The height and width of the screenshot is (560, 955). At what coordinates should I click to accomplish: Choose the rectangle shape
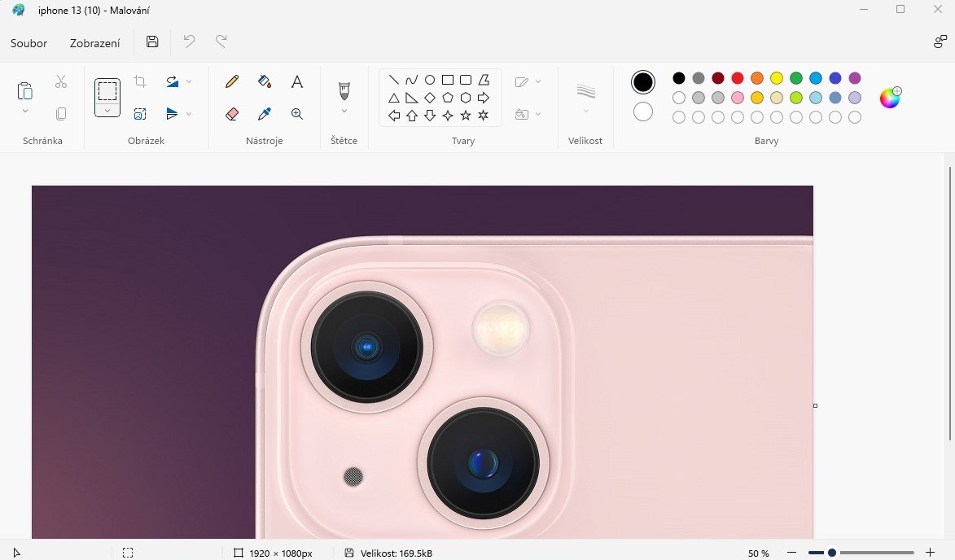(448, 80)
